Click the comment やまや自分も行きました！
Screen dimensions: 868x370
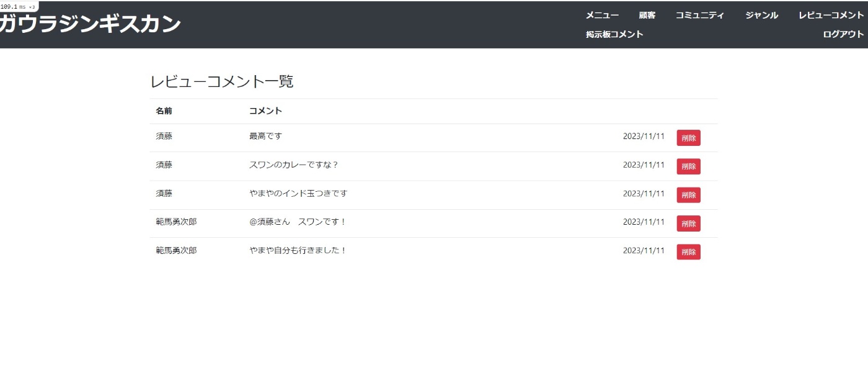pyautogui.click(x=298, y=250)
